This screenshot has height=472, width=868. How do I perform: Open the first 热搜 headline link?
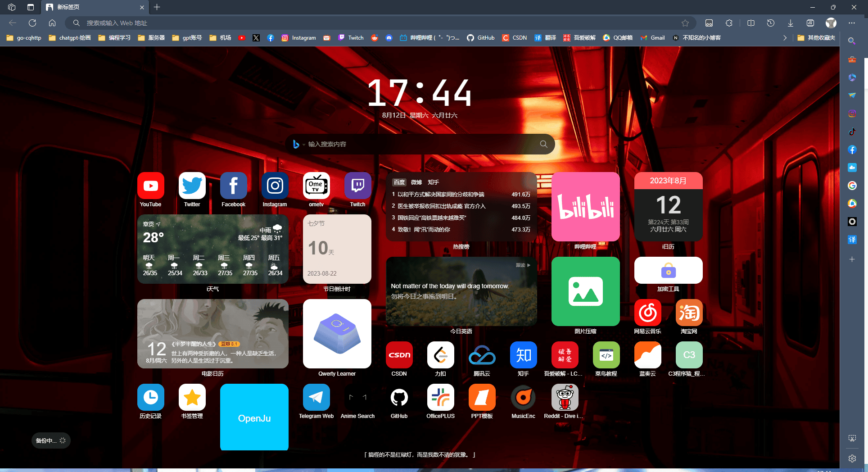pos(440,195)
